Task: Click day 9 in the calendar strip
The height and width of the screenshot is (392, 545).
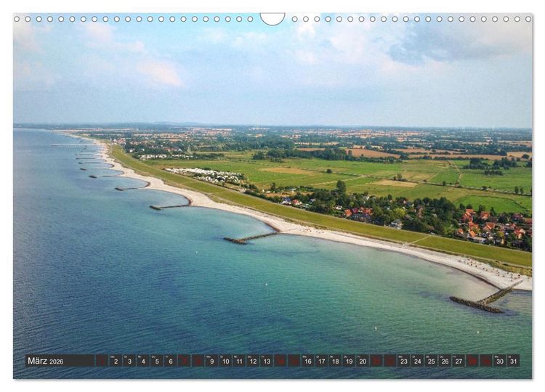Action: (211, 360)
